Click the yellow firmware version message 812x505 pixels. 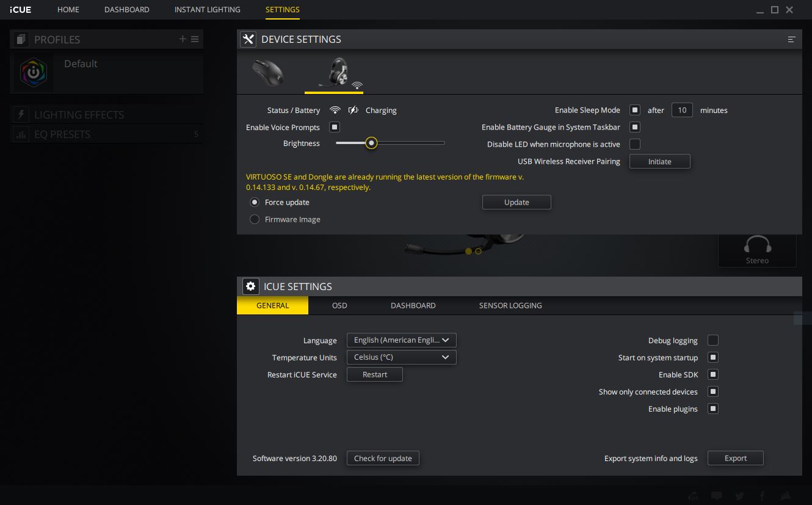pyautogui.click(x=385, y=182)
